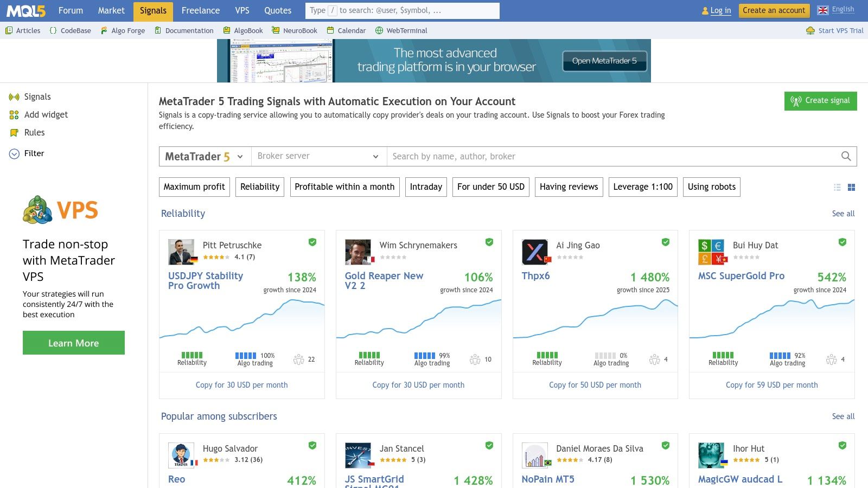Switch to list view layout icon
The image size is (868, 488).
pyautogui.click(x=837, y=187)
